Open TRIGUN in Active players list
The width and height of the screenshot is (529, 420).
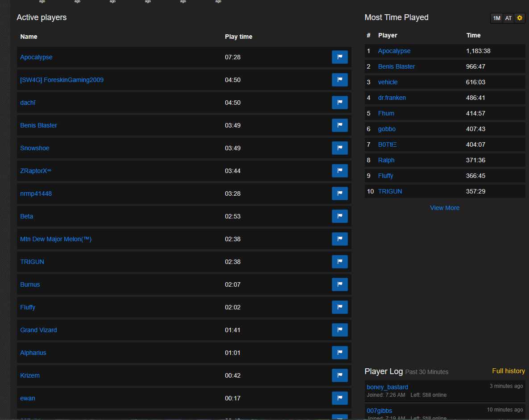coord(32,262)
